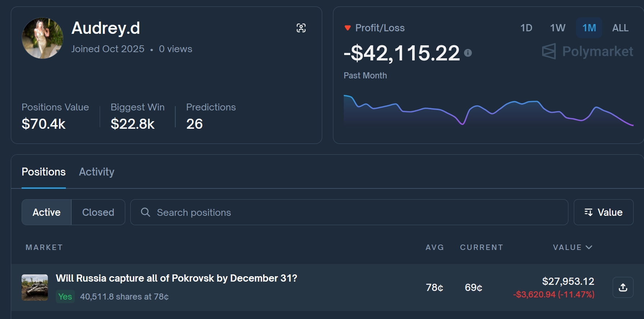This screenshot has width=644, height=319.
Task: Click the share icon on the Pokrovsk position
Action: point(623,287)
